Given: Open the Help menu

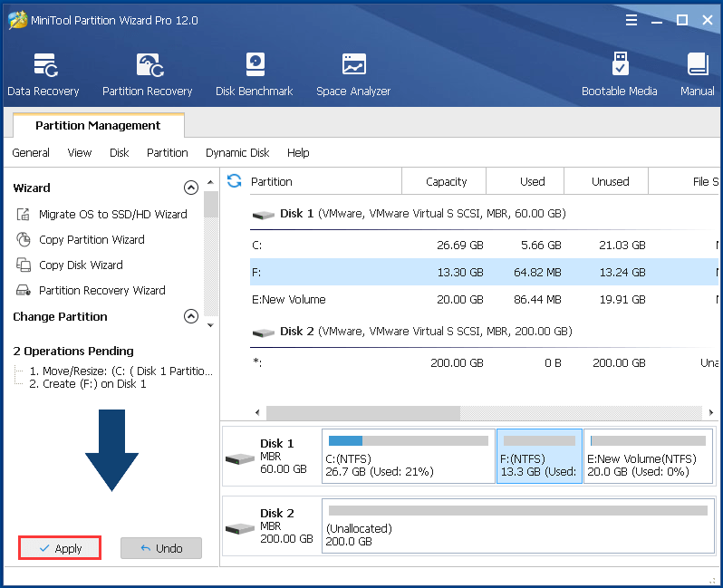Looking at the screenshot, I should (x=298, y=152).
